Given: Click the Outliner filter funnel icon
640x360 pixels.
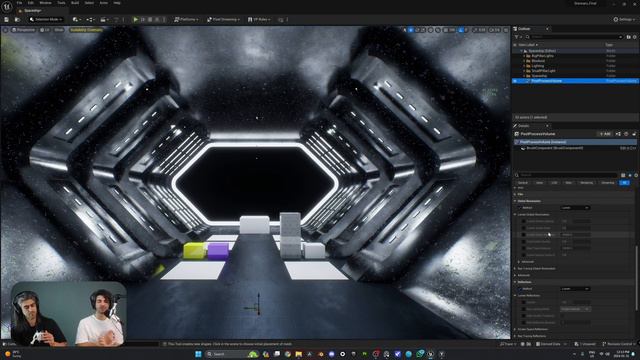Looking at the screenshot, I should point(517,37).
